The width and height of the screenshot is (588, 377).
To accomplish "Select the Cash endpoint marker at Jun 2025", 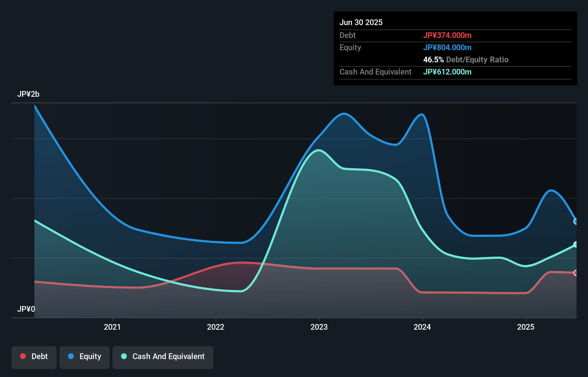I will (x=576, y=244).
